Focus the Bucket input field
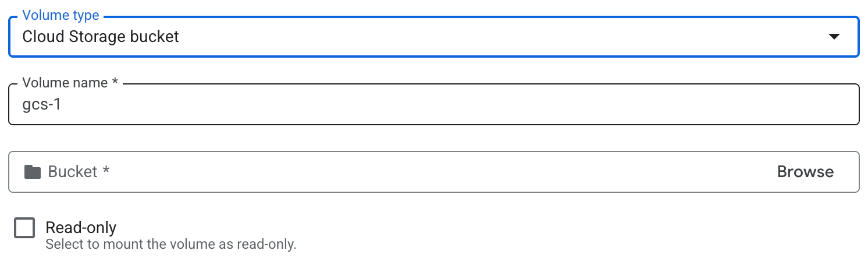Image resolution: width=868 pixels, height=268 pixels. point(407,172)
